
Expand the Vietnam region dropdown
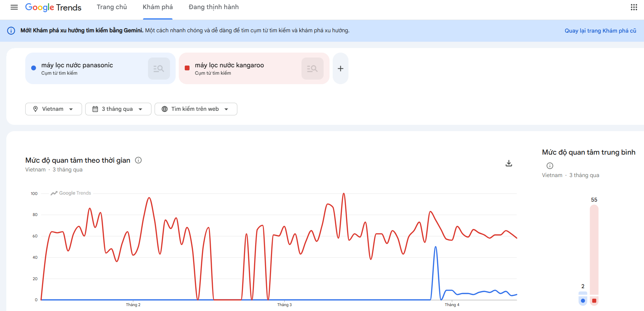click(x=53, y=109)
